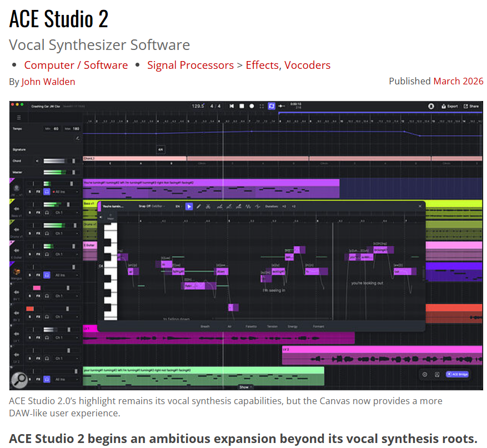Open the Ch 1 dropdown on Bass v1 track
Image resolution: width=487 pixels, height=448 pixels.
coord(67,213)
